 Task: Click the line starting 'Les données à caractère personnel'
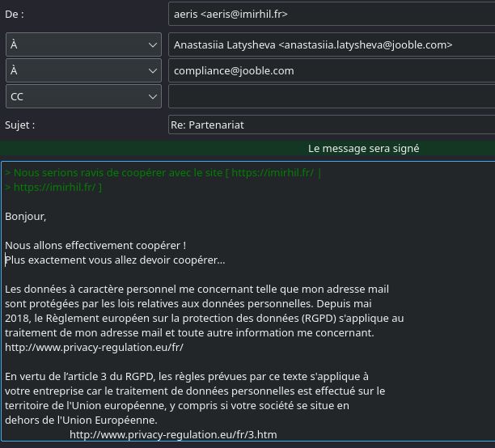197,290
